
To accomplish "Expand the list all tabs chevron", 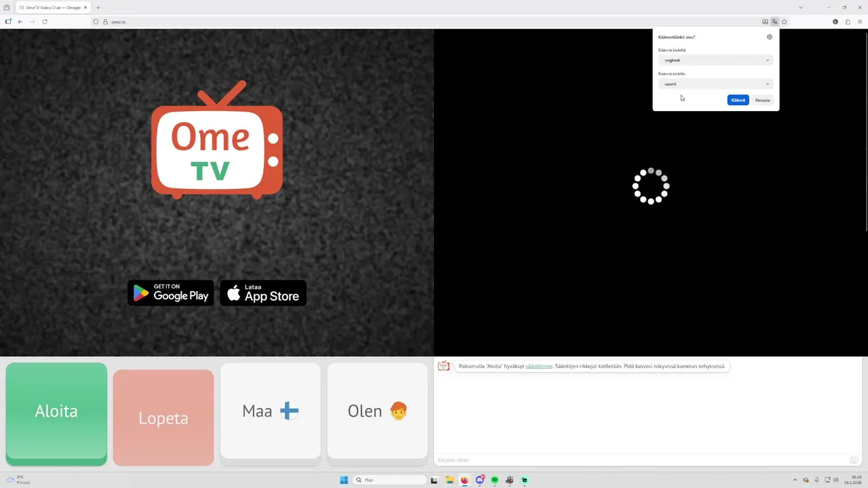I will click(801, 7).
